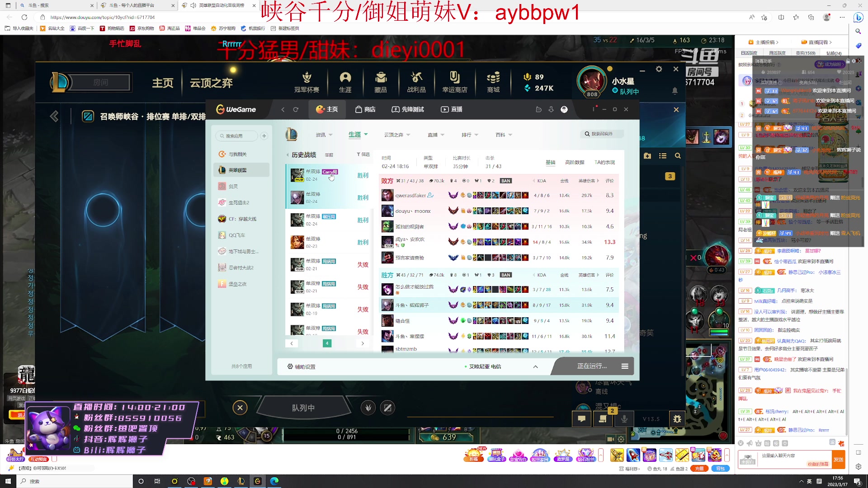868x488 pixels.
Task: Select CF: 穿越火线 in sidebar
Action: click(241, 219)
